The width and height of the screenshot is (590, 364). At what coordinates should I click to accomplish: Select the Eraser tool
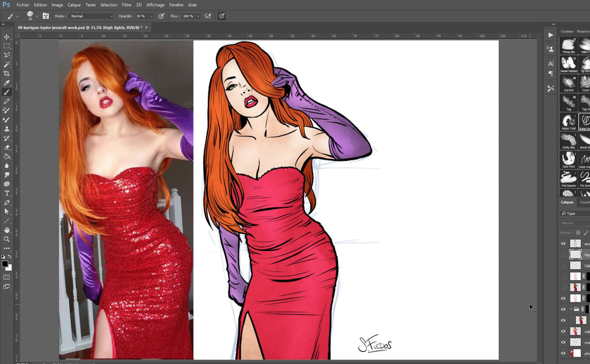[7, 148]
